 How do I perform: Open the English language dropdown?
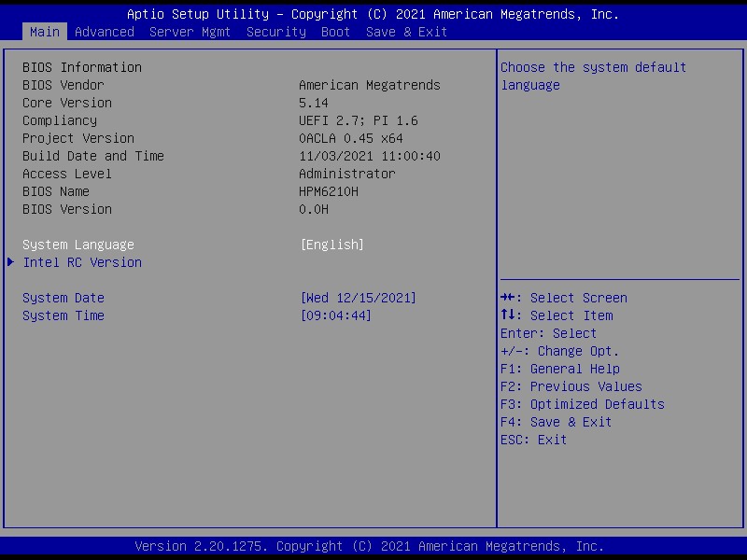tap(331, 245)
